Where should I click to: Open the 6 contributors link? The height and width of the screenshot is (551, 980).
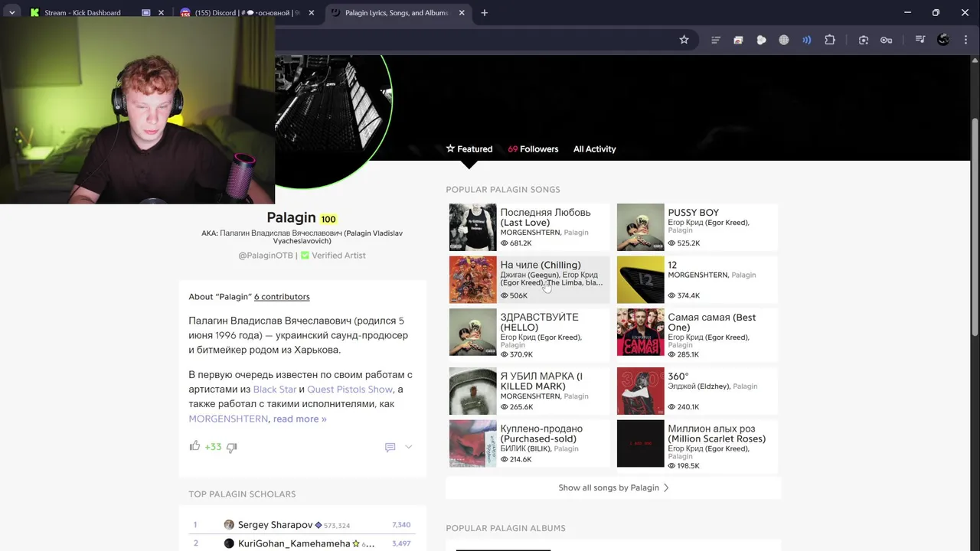pyautogui.click(x=282, y=297)
